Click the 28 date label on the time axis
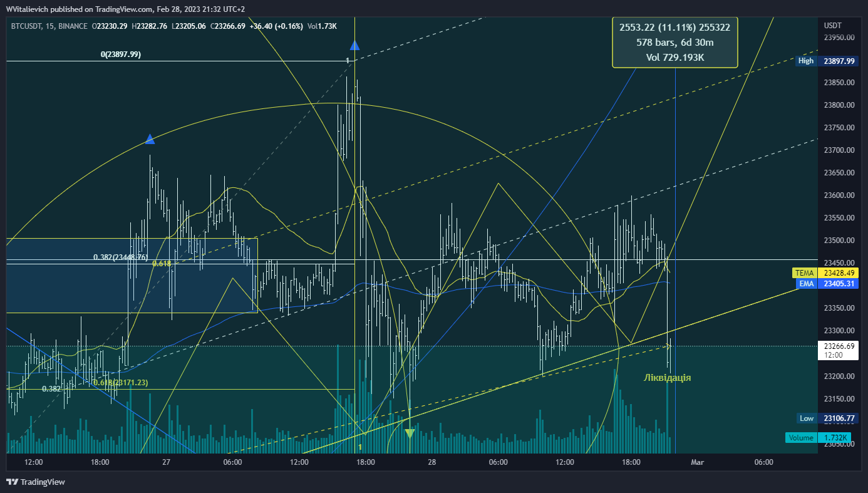This screenshot has width=868, height=493. (x=432, y=462)
